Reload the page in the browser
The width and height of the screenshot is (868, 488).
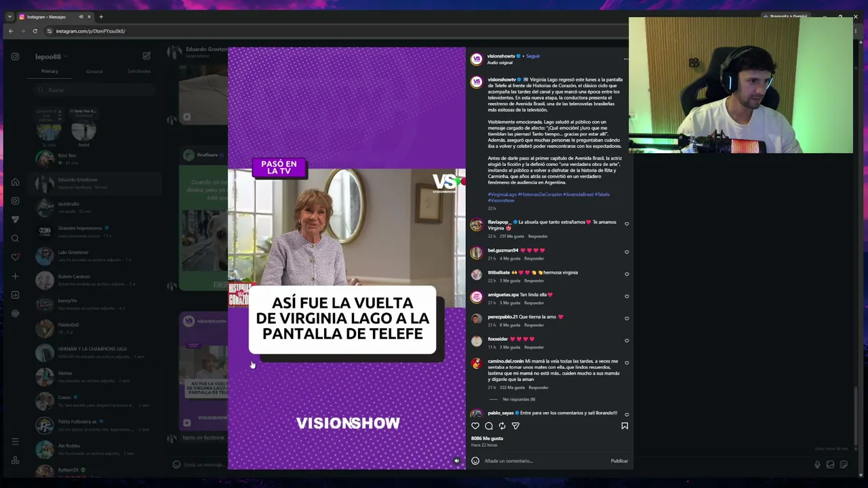[35, 31]
